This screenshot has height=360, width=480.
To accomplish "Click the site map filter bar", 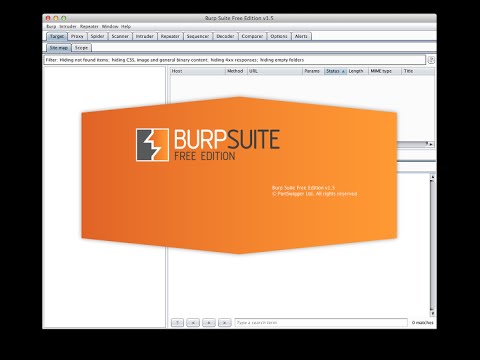I will (x=235, y=60).
